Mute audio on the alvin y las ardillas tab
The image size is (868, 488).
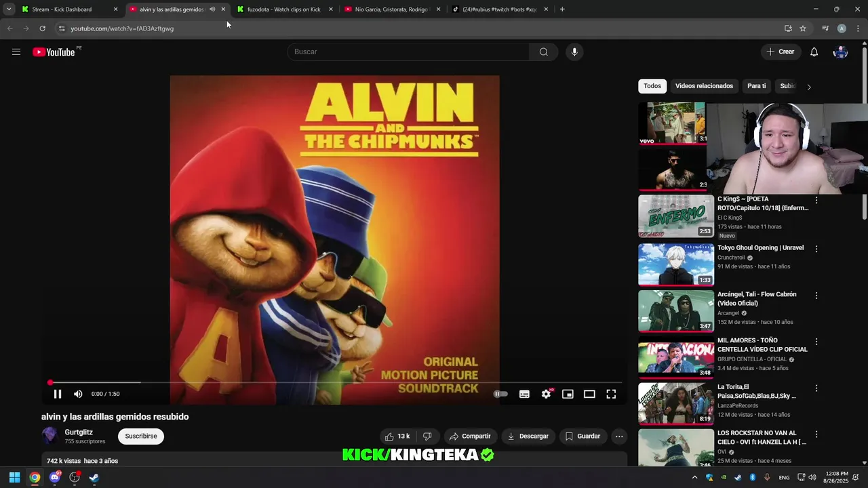212,9
